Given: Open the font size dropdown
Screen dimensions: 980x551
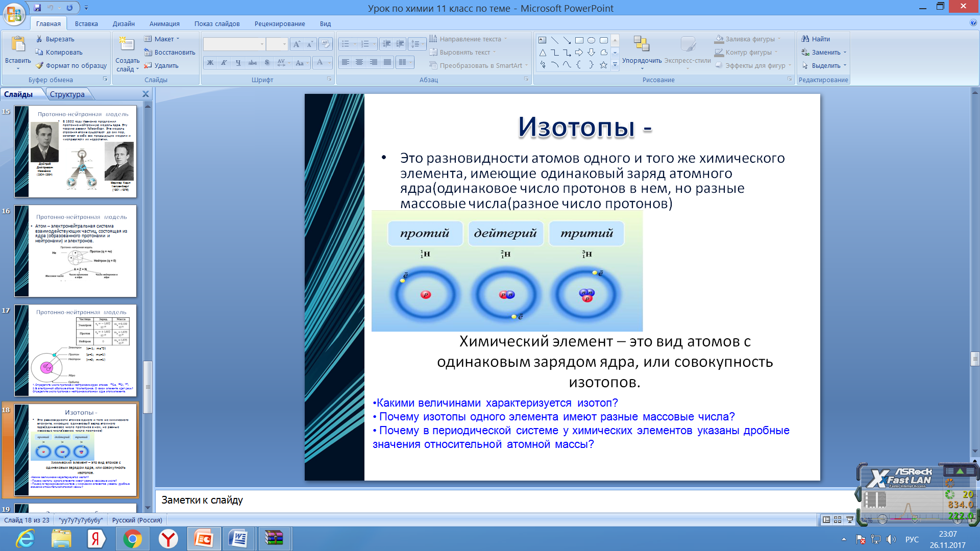Looking at the screenshot, I should (284, 44).
